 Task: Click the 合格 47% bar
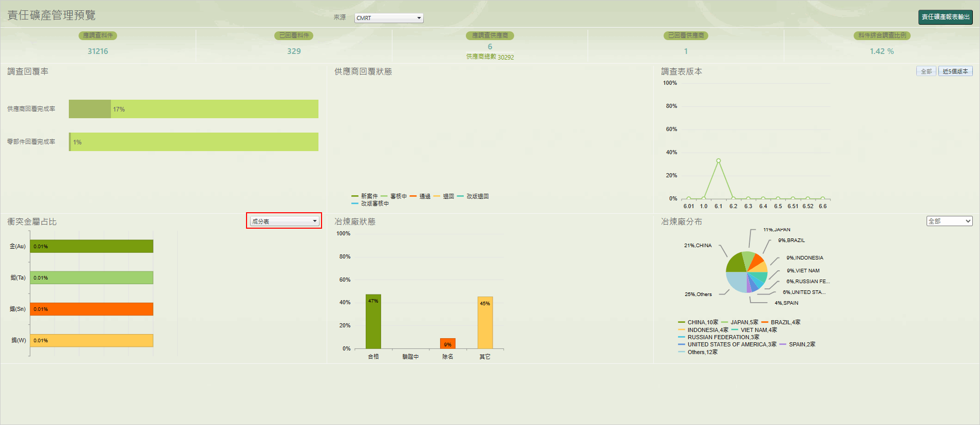pos(373,322)
